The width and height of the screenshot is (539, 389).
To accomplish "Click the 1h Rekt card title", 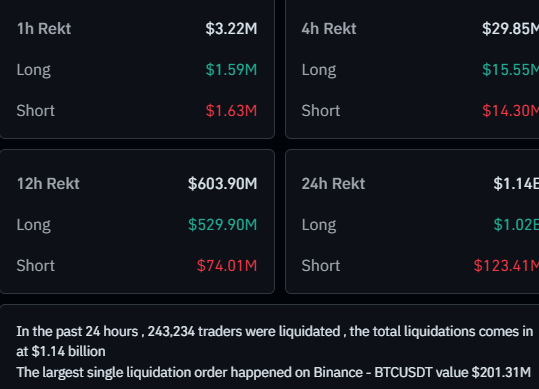I will (44, 29).
